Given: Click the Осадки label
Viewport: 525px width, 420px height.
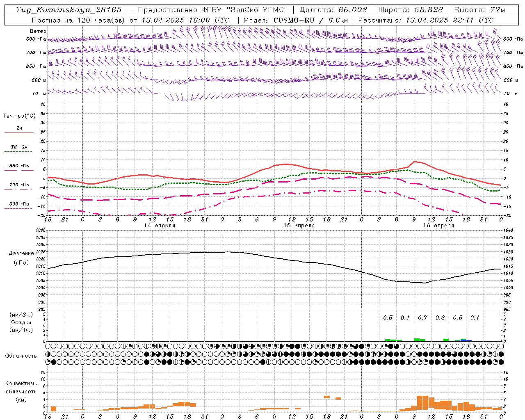Looking at the screenshot, I should (x=21, y=322).
